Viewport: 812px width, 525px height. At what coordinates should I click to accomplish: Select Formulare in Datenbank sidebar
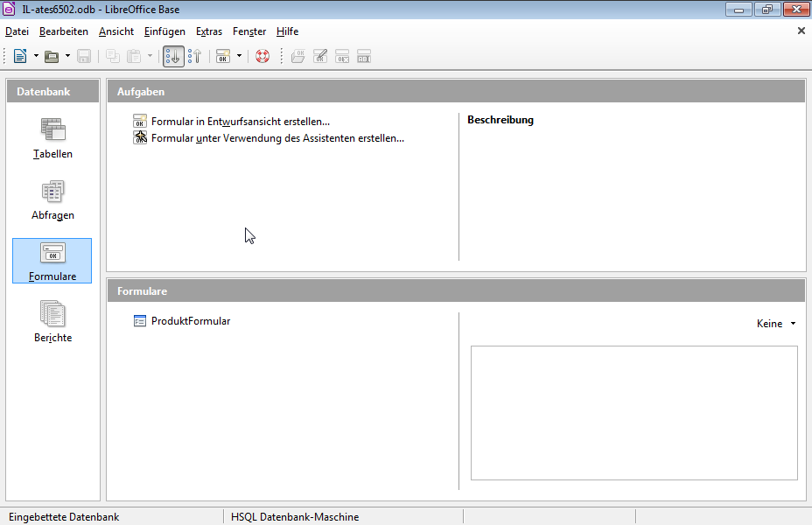[52, 261]
